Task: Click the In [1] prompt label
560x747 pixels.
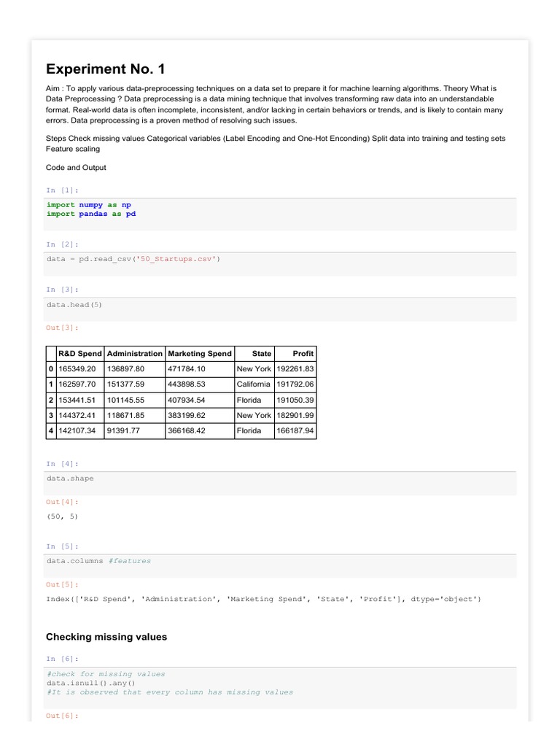Action: [x=61, y=190]
